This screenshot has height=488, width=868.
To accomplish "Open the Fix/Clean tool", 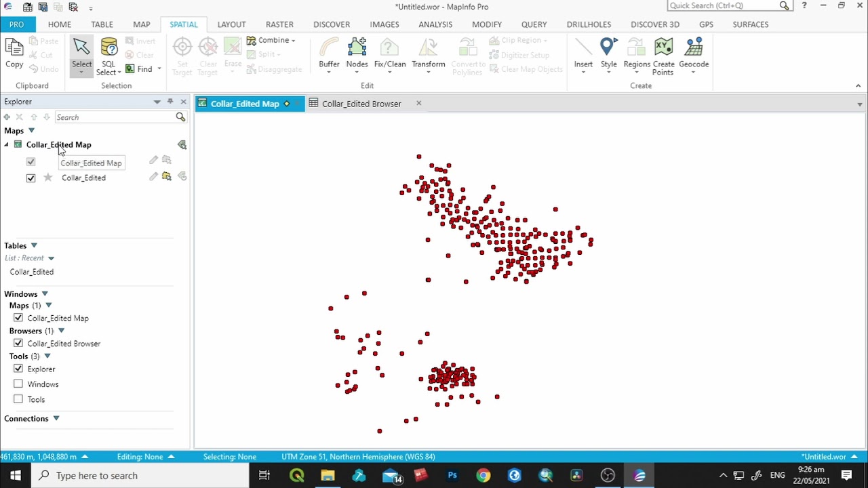I will 390,56.
